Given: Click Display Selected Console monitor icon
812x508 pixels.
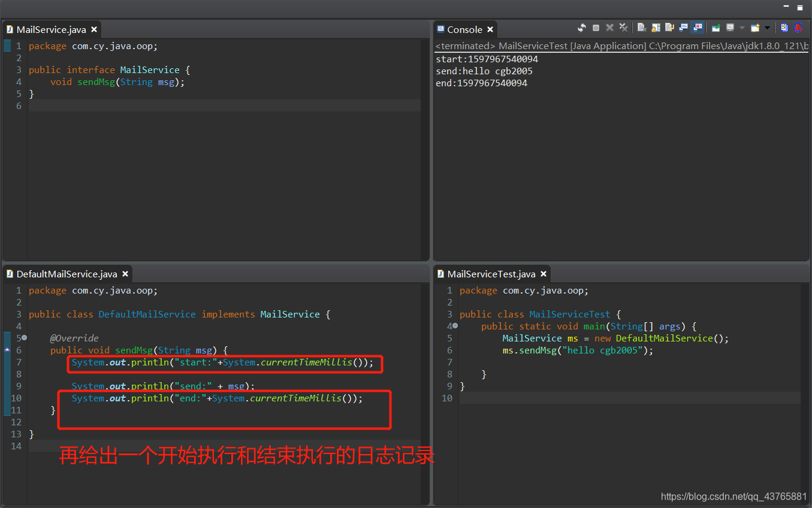Looking at the screenshot, I should click(730, 28).
